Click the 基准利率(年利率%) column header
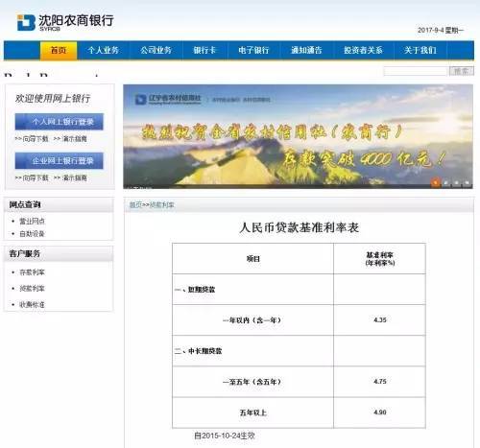This screenshot has height=448, width=480. [x=380, y=259]
